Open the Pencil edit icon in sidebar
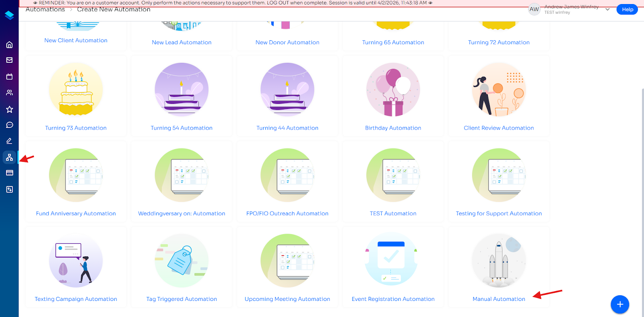 tap(9, 141)
